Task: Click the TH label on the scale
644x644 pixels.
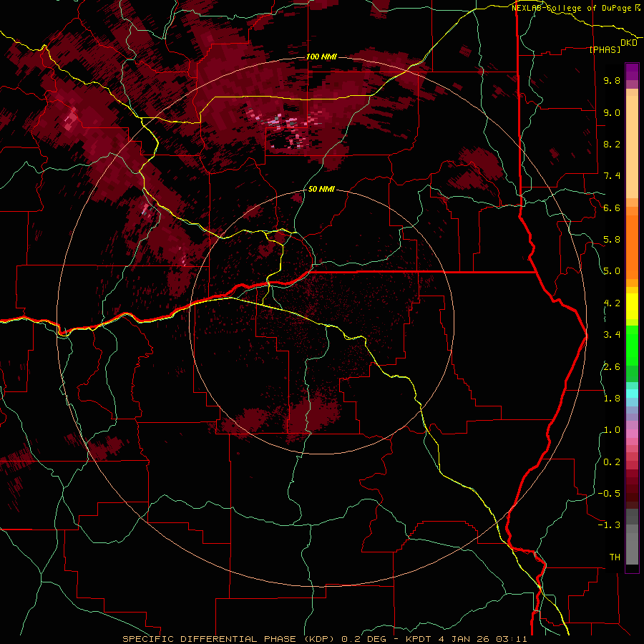Action: (615, 557)
